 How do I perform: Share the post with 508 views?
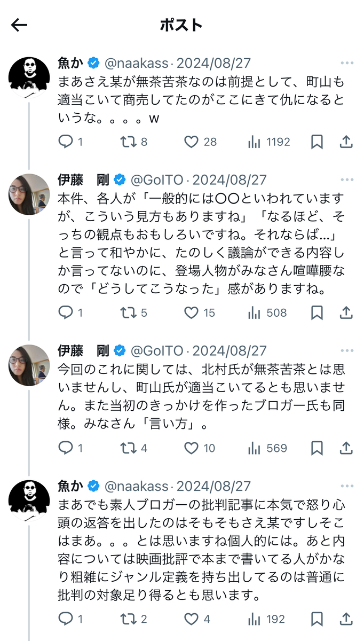click(346, 312)
